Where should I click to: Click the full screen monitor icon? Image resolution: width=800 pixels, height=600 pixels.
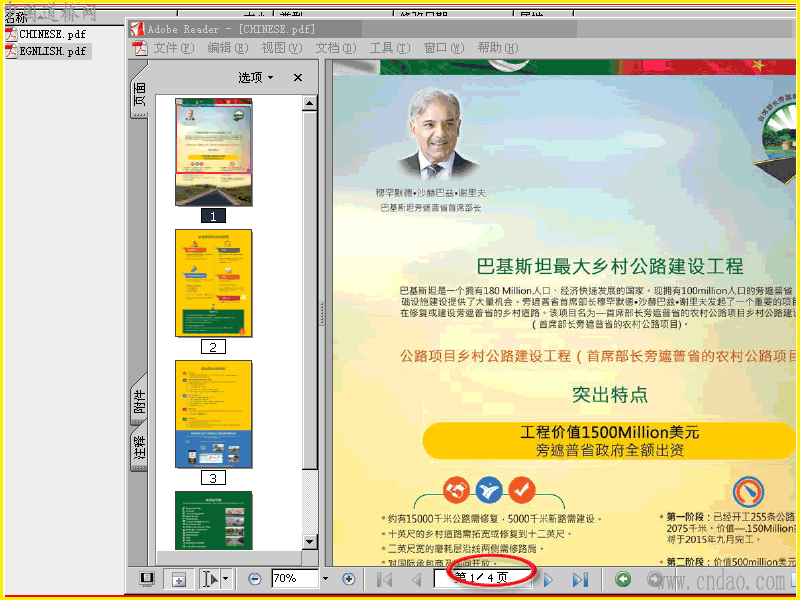pyautogui.click(x=147, y=579)
